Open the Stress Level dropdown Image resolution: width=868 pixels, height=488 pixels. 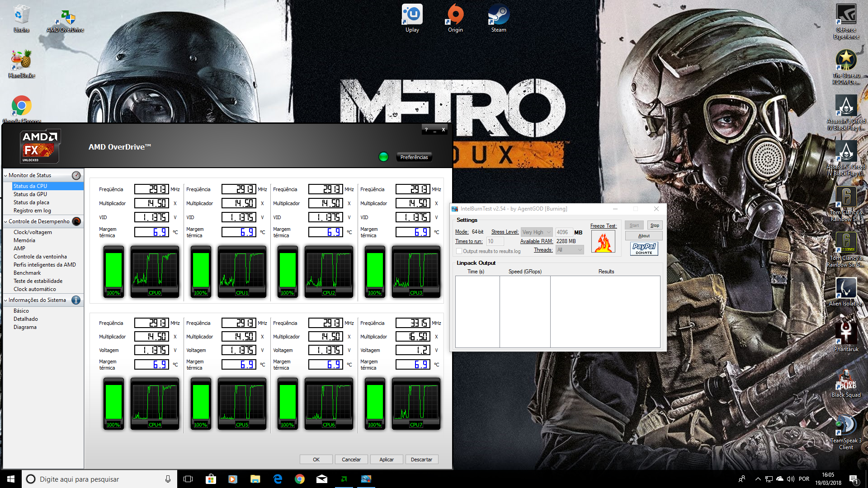536,232
